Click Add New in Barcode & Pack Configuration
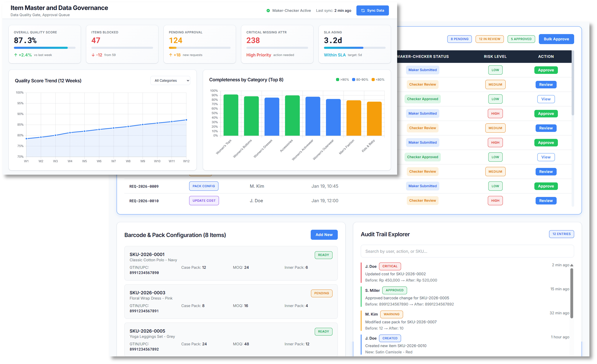This screenshot has width=597, height=364. (324, 235)
